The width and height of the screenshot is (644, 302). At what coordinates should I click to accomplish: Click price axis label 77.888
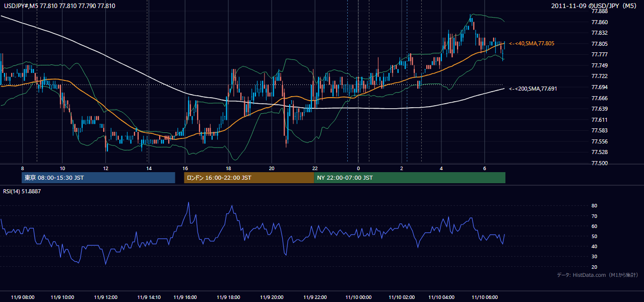point(599,11)
